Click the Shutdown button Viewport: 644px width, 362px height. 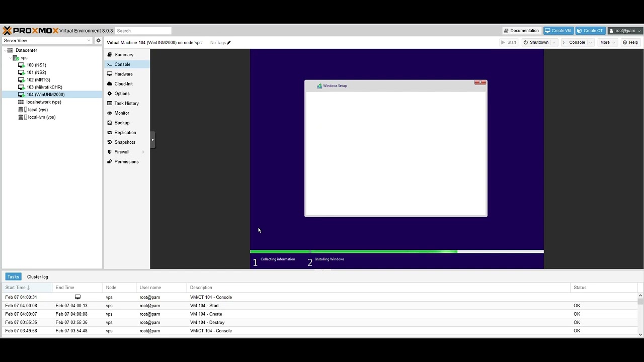tap(536, 43)
